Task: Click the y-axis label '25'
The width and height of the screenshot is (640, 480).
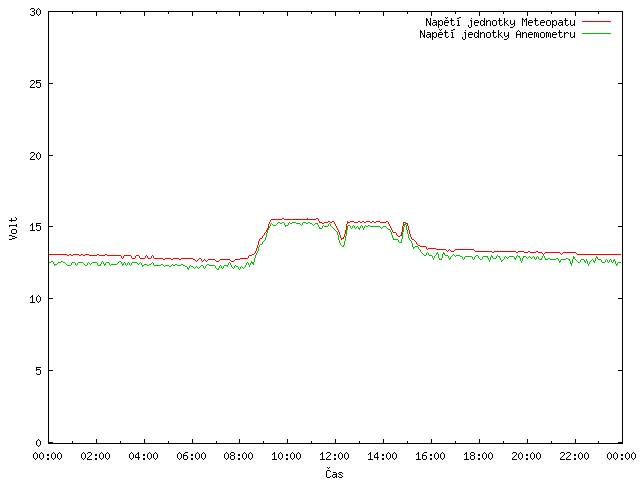Action: 36,84
